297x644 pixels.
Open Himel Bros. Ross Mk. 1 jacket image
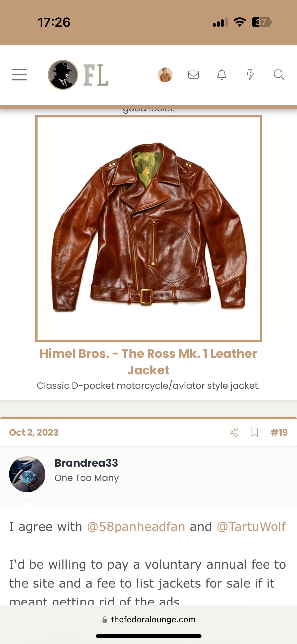(149, 228)
